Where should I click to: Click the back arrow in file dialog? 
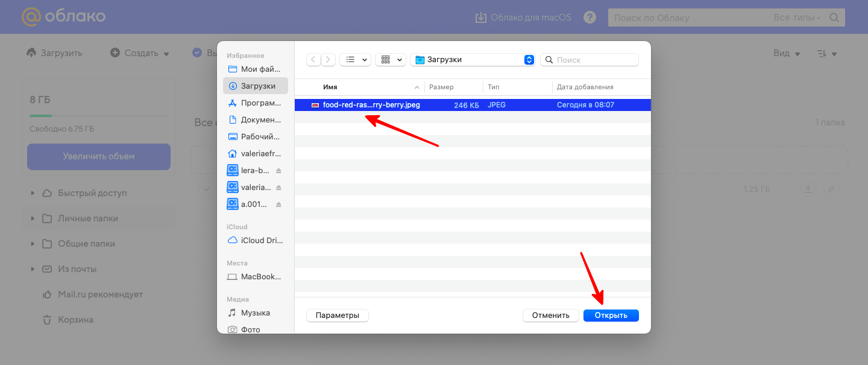313,60
